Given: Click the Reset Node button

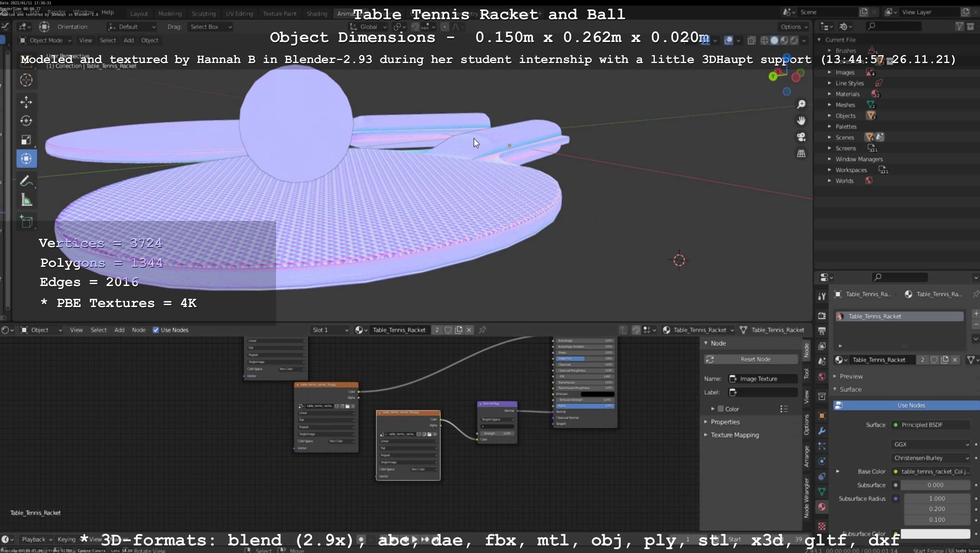Looking at the screenshot, I should point(755,359).
